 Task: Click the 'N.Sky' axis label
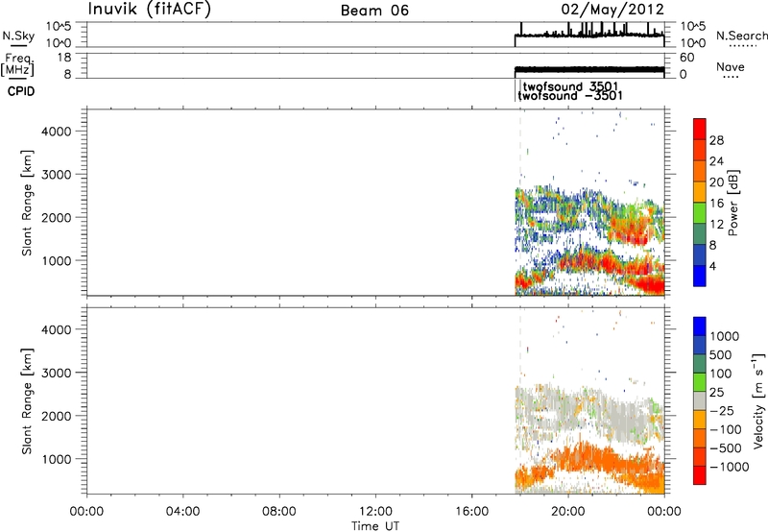click(x=18, y=36)
